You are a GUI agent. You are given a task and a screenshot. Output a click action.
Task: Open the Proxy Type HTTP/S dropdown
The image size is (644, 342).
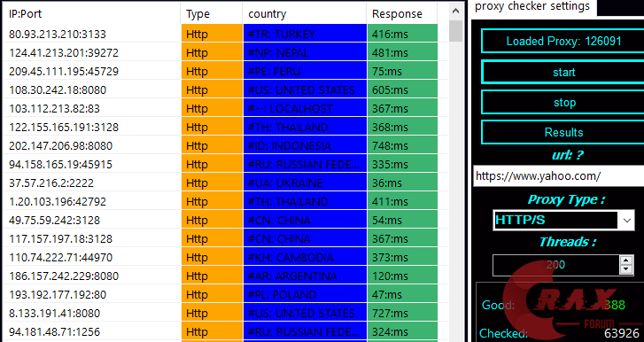(x=563, y=221)
